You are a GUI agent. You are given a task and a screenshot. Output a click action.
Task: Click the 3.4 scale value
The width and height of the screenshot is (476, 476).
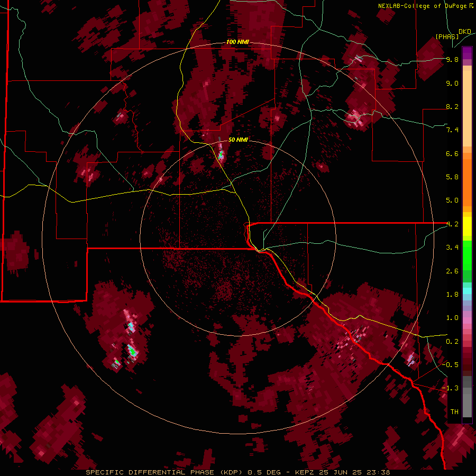452,248
